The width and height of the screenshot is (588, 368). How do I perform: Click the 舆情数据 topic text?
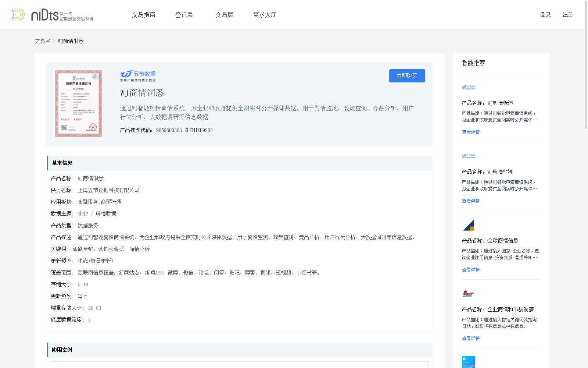[x=106, y=214]
